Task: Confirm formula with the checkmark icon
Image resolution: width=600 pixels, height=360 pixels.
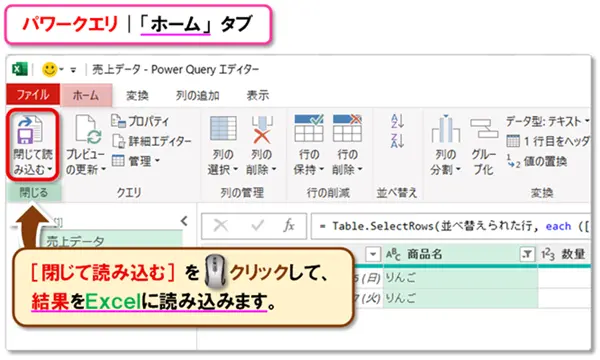Action: point(257,226)
